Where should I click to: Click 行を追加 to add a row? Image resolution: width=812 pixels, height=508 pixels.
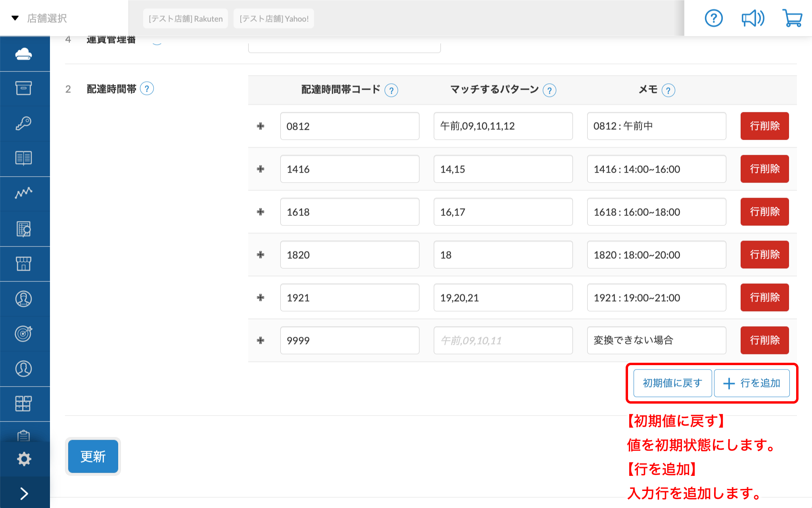(752, 383)
